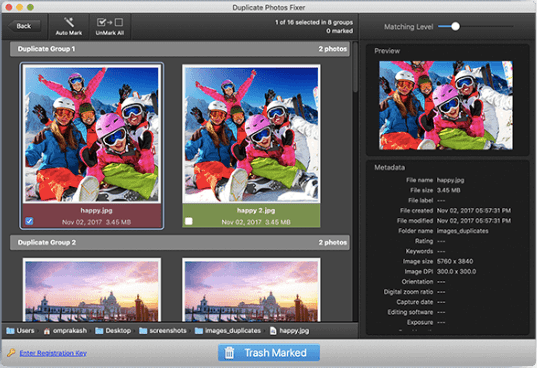The width and height of the screenshot is (537, 368).
Task: Click the Matching Level label
Action: [x=409, y=27]
